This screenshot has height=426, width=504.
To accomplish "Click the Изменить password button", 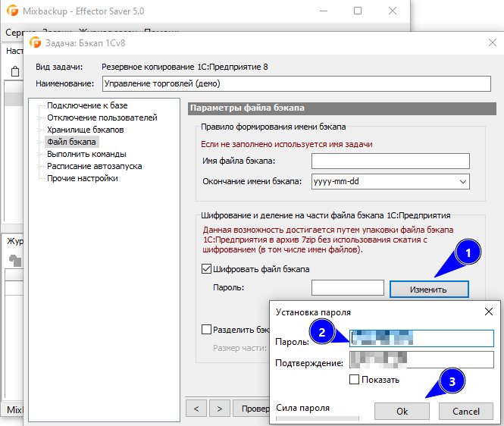I will (429, 290).
